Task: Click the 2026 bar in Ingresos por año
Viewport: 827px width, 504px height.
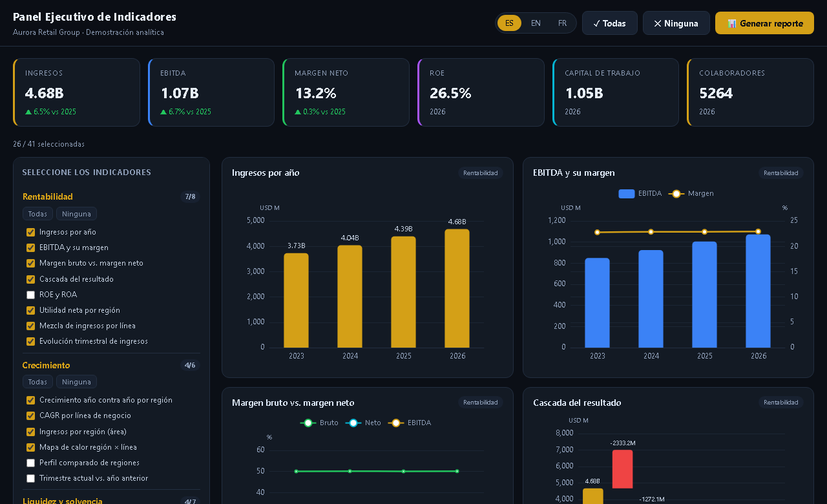Action: pos(457,288)
